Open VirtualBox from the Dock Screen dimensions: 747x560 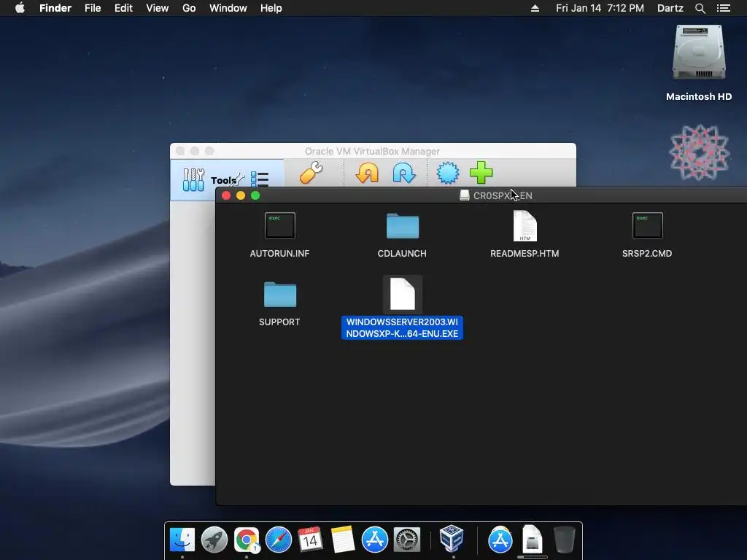[x=452, y=539]
